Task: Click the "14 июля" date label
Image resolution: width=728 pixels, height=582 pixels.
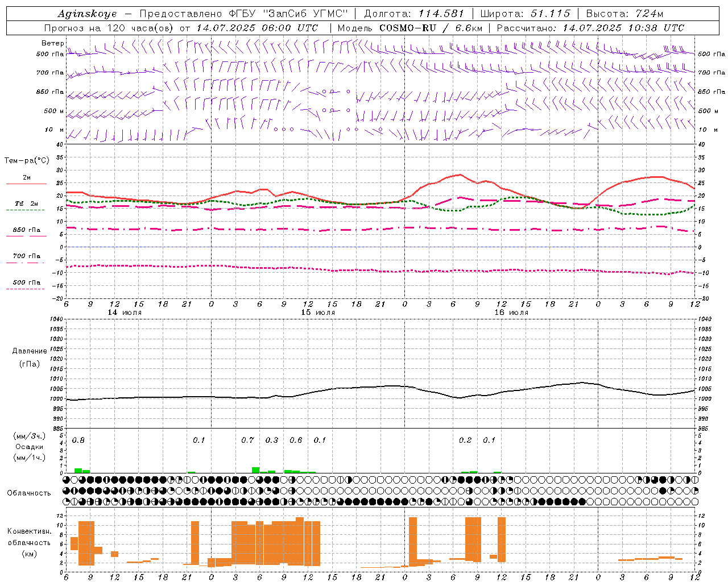Action: point(125,313)
